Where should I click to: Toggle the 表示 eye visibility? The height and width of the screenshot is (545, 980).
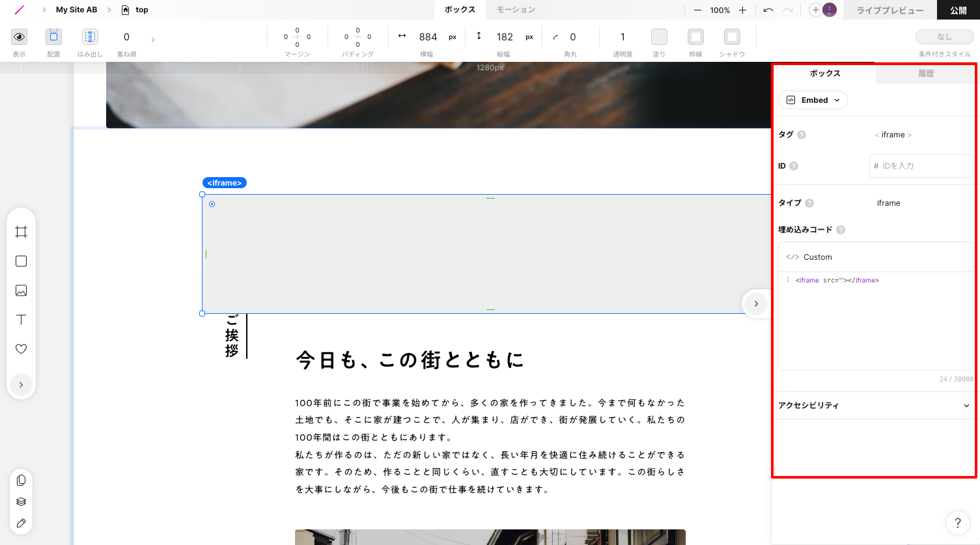[x=20, y=37]
